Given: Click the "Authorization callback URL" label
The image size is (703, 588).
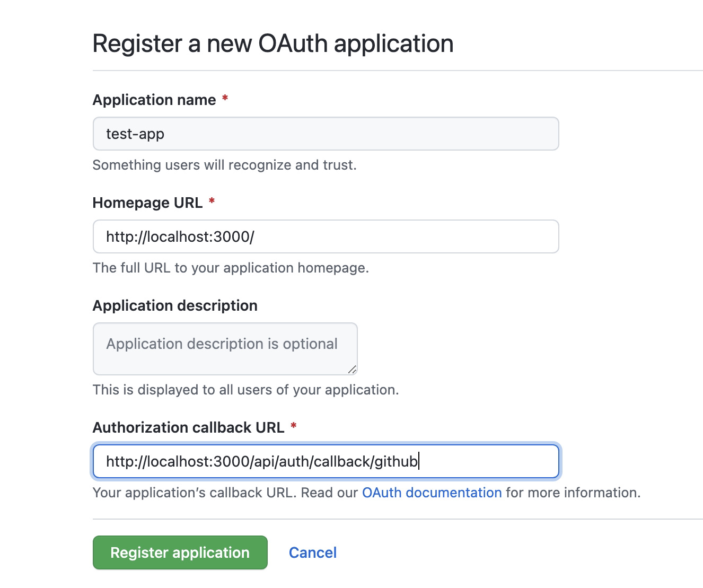Looking at the screenshot, I should 188,427.
